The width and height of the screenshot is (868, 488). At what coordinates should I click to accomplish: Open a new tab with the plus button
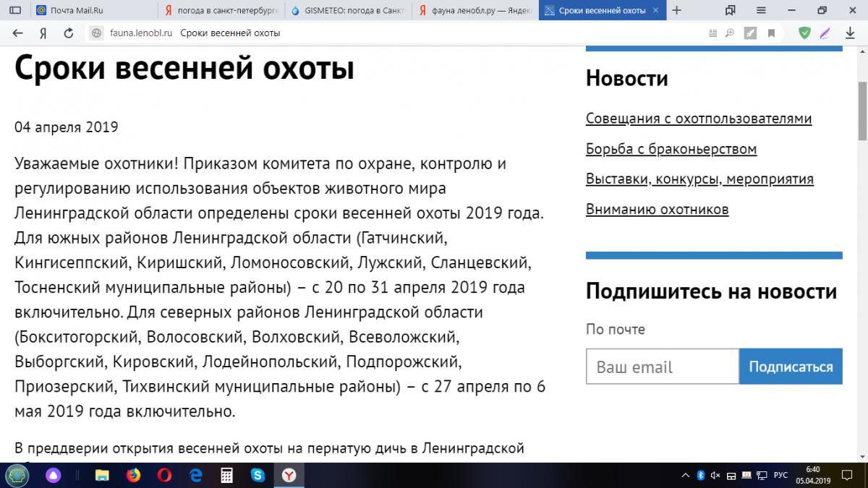point(676,10)
